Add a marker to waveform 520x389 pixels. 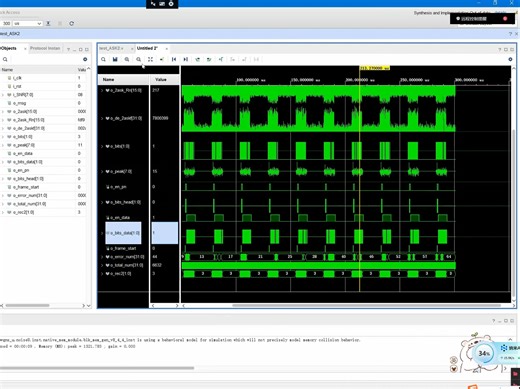click(x=221, y=59)
